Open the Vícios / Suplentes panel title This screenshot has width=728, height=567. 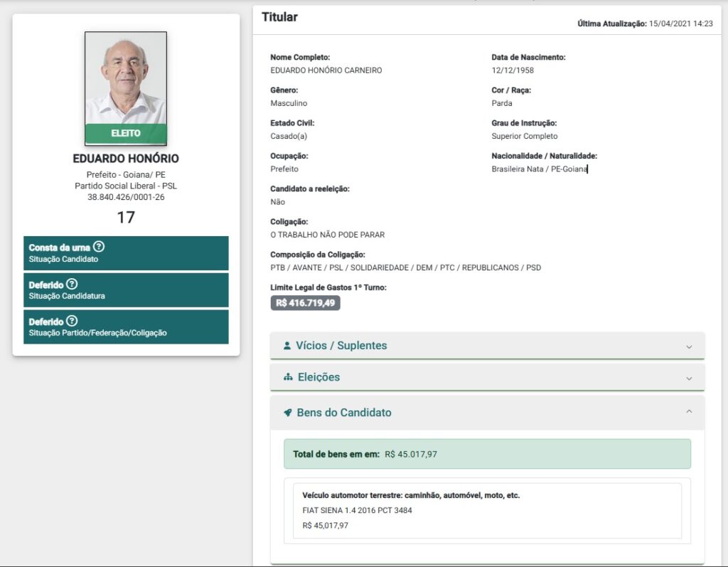(341, 346)
